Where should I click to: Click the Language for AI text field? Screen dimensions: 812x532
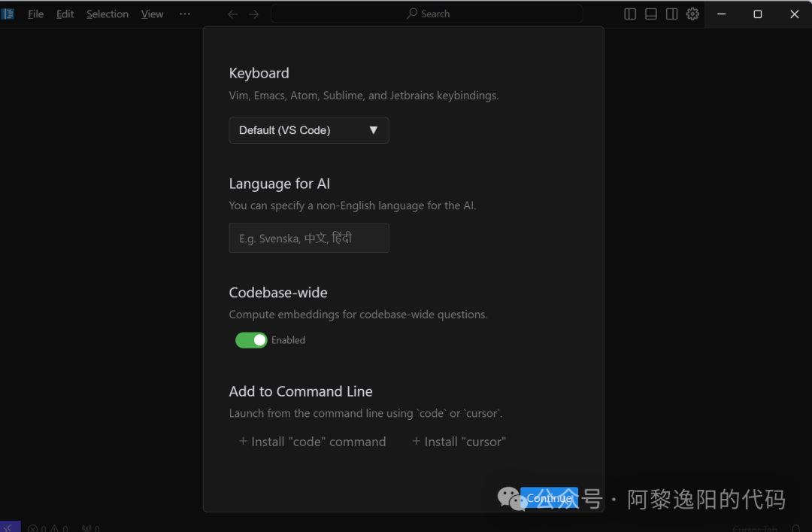click(x=309, y=238)
